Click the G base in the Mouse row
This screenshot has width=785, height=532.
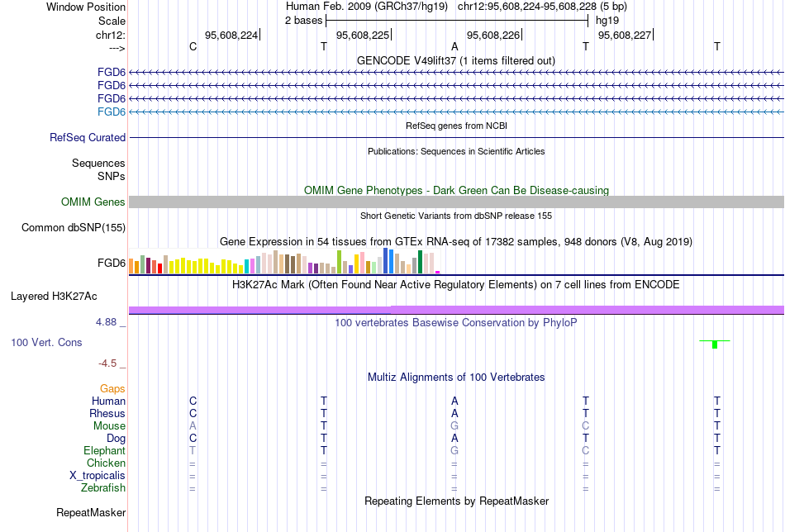pos(454,426)
